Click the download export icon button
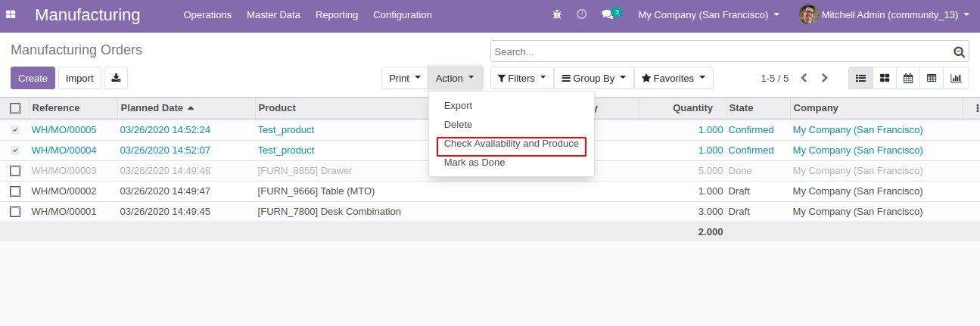The image size is (980, 326). click(116, 78)
